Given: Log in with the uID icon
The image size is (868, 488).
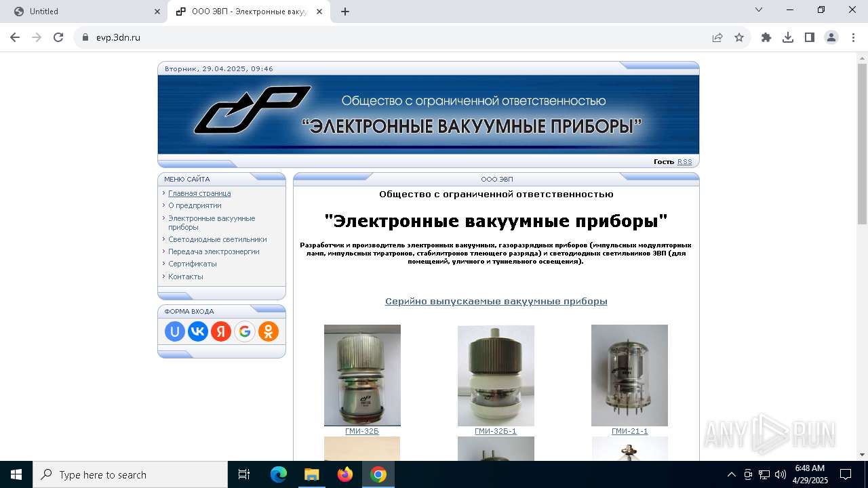Looking at the screenshot, I should click(175, 331).
